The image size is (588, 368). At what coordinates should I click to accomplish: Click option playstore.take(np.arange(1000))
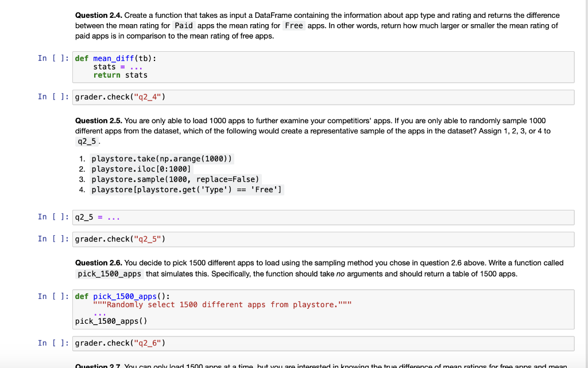pos(161,159)
